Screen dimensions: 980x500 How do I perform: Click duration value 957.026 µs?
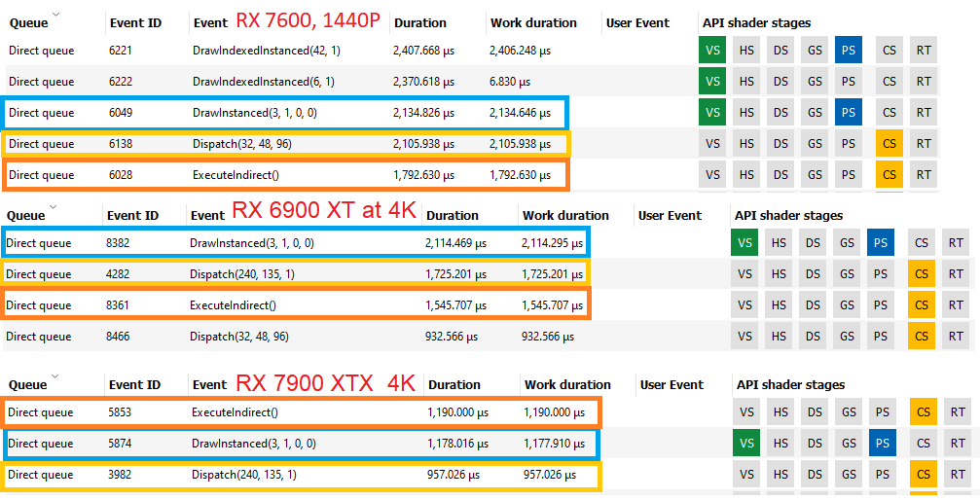454,475
